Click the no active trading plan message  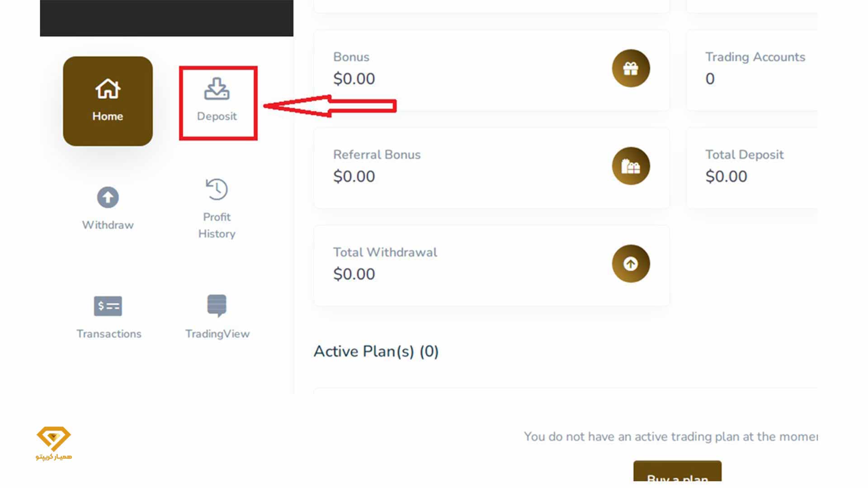click(x=669, y=436)
